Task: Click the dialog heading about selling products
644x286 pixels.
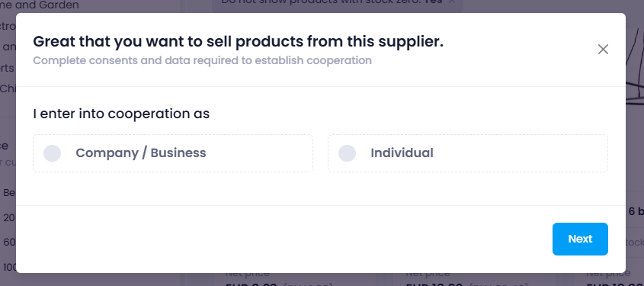Action: (x=239, y=41)
